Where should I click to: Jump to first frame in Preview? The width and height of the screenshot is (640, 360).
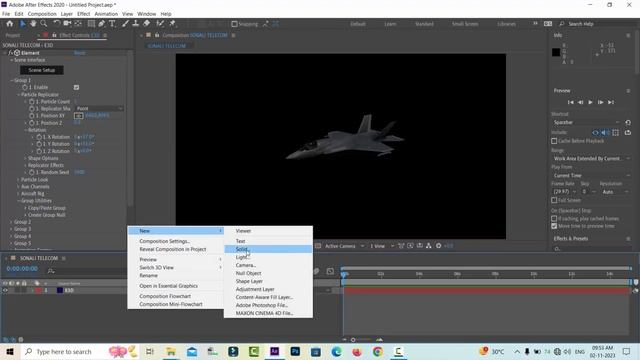click(570, 102)
